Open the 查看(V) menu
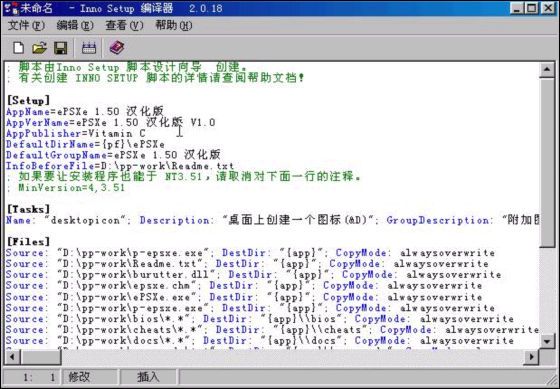This screenshot has height=389, width=560. tap(124, 25)
